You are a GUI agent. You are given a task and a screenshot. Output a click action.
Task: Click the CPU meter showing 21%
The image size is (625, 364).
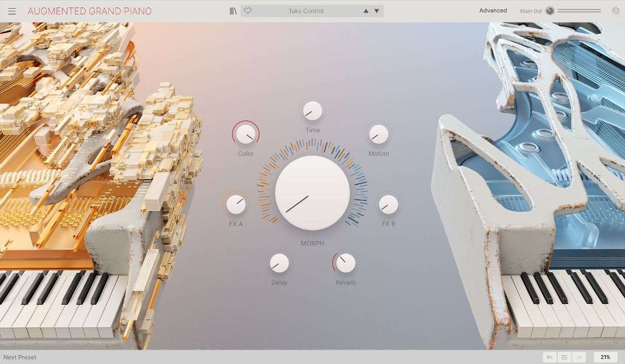(606, 357)
